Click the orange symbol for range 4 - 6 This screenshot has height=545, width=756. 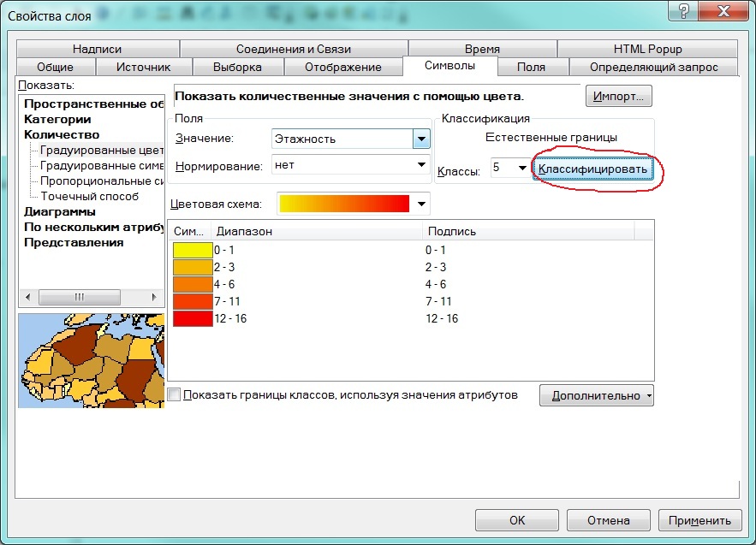(x=192, y=284)
